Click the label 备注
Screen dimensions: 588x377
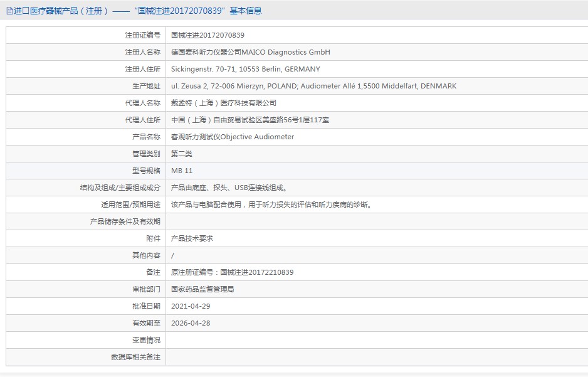point(154,272)
